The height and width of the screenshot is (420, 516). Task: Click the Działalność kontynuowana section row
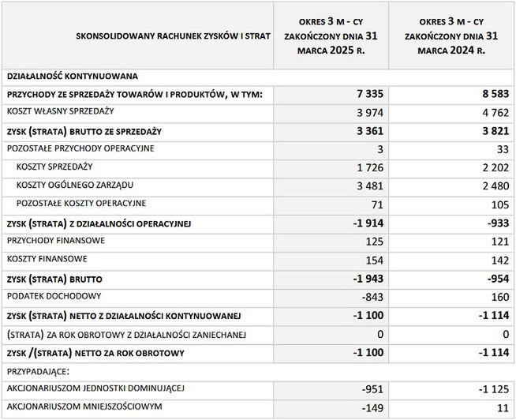point(258,77)
